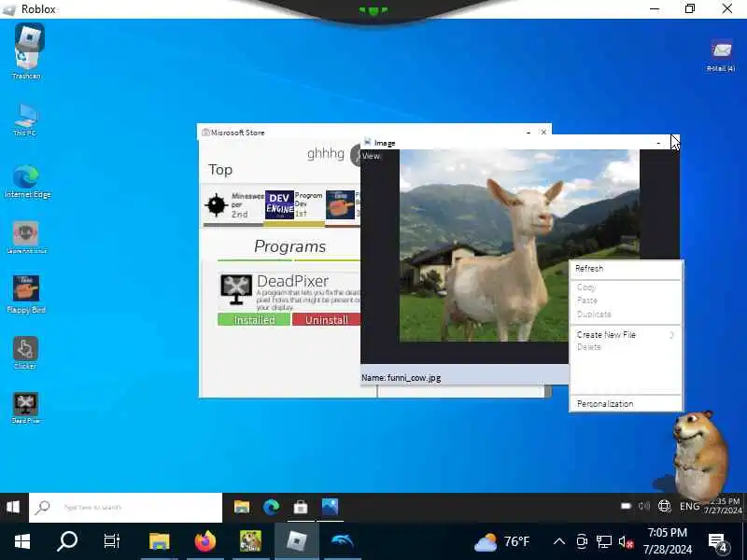Select the Flappy Bird tile in Store Top
747x560 pixels.
[x=340, y=204]
